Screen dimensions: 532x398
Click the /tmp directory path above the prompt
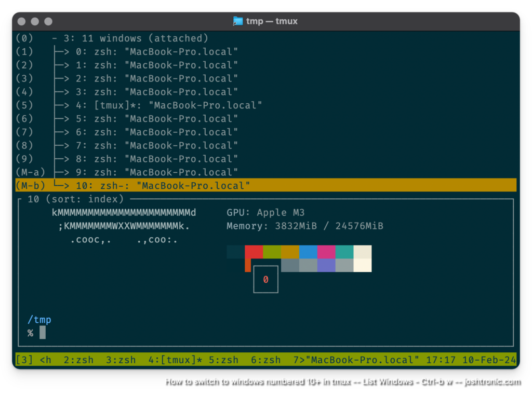pos(39,320)
